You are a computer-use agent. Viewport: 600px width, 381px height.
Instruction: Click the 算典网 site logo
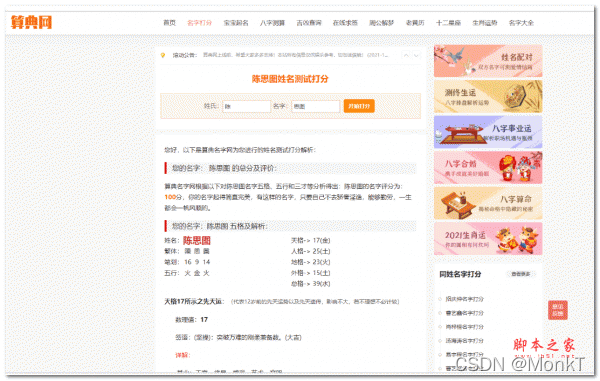tap(31, 22)
